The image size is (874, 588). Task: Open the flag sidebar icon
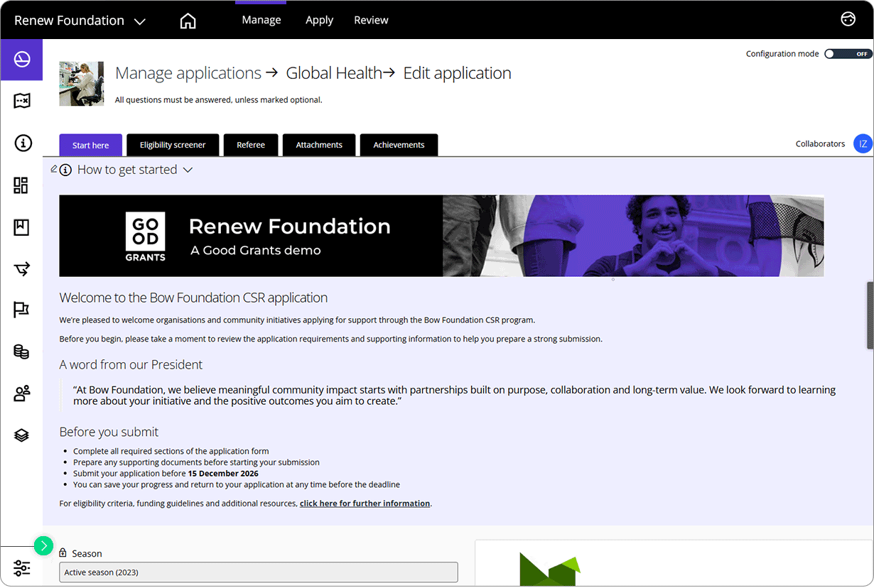(21, 310)
